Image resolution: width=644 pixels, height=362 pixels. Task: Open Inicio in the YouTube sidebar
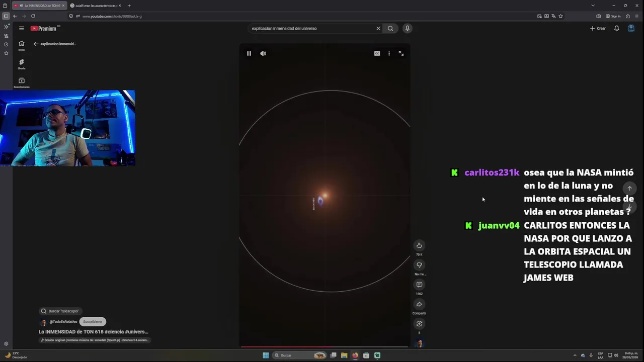(22, 46)
